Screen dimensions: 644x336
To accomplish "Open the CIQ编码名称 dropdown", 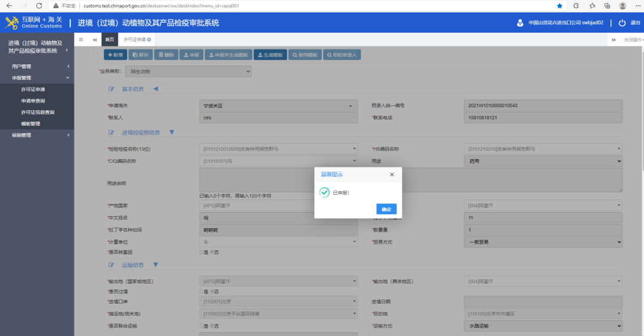I will click(278, 161).
